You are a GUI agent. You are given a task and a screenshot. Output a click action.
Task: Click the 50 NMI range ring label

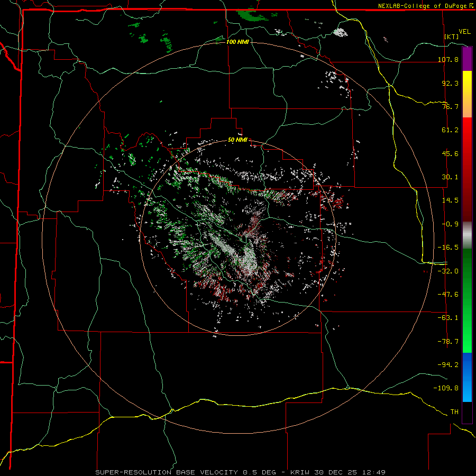(237, 140)
